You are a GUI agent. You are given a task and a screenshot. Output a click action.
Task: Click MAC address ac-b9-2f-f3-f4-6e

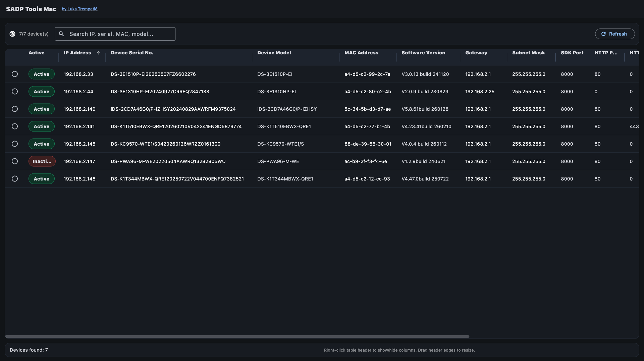(x=366, y=161)
